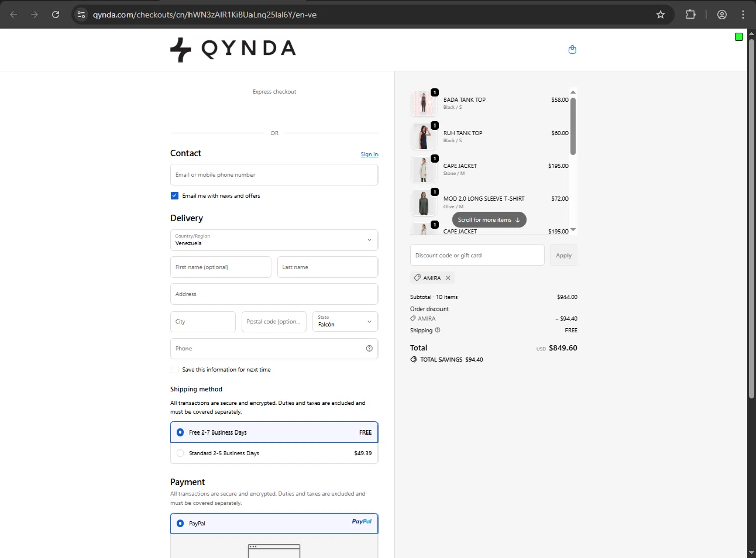
Task: Click the Shipping method heading
Action: coord(196,389)
